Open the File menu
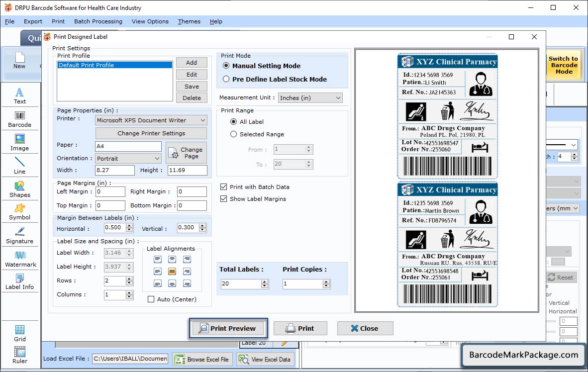 click(9, 21)
